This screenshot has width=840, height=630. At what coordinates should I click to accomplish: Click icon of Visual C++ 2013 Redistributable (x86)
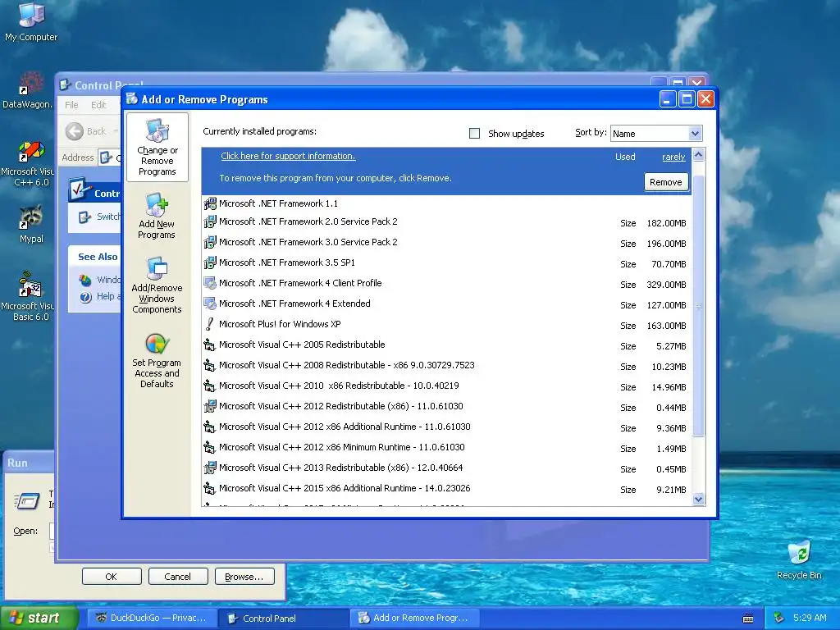[210, 468]
